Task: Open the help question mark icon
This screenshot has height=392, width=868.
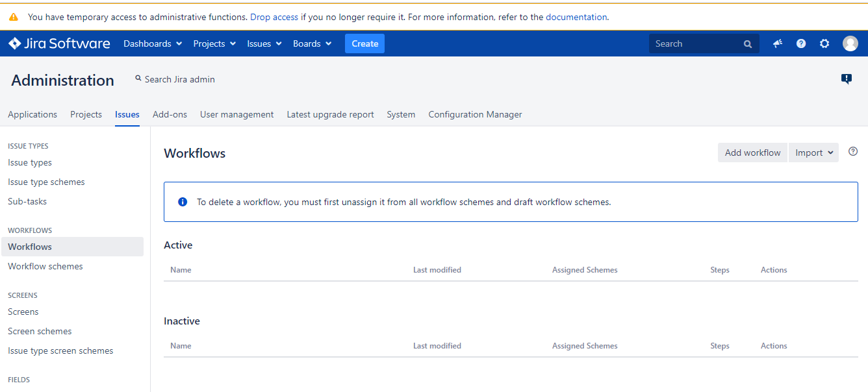Action: (801, 43)
